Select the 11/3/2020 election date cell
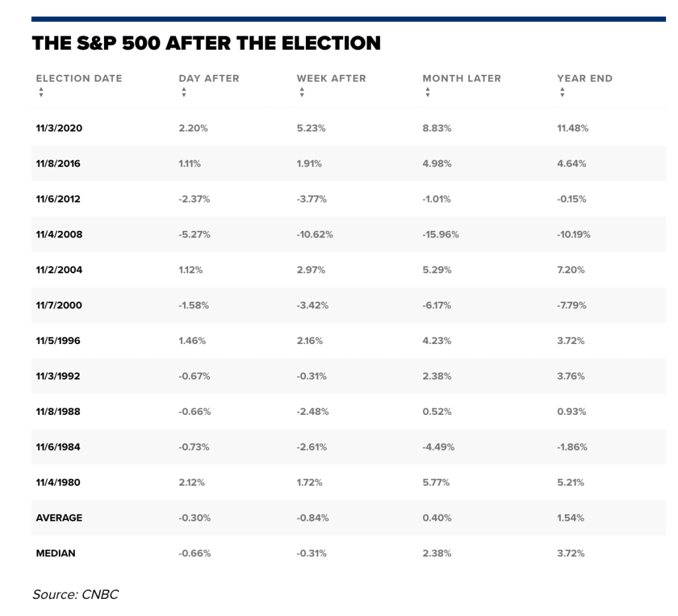 (x=59, y=128)
